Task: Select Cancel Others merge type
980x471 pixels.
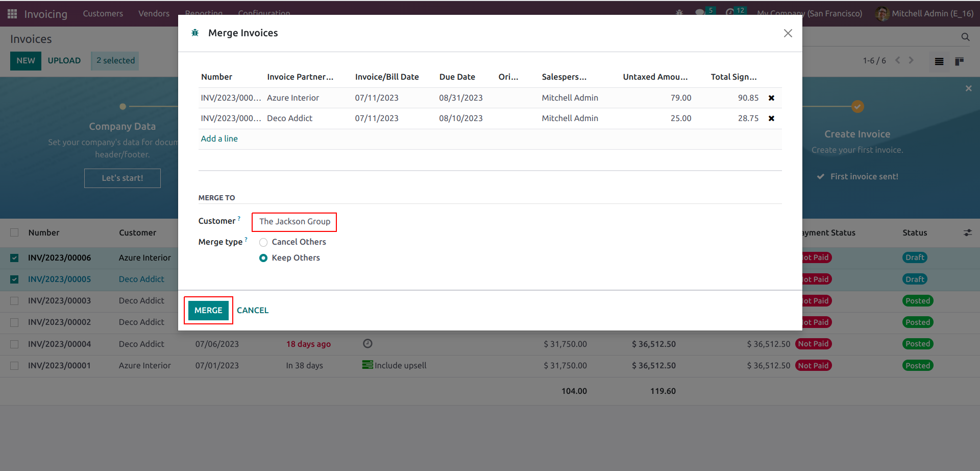Action: 263,243
